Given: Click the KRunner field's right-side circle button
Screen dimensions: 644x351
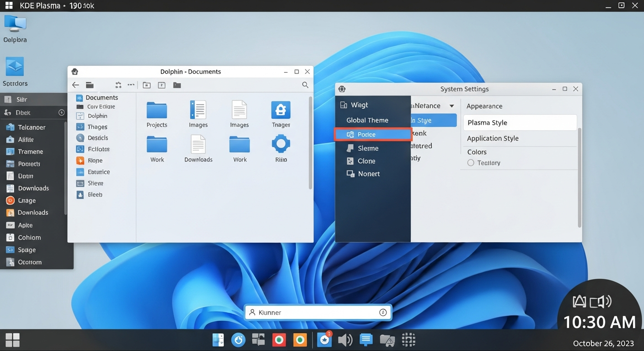Looking at the screenshot, I should point(383,313).
